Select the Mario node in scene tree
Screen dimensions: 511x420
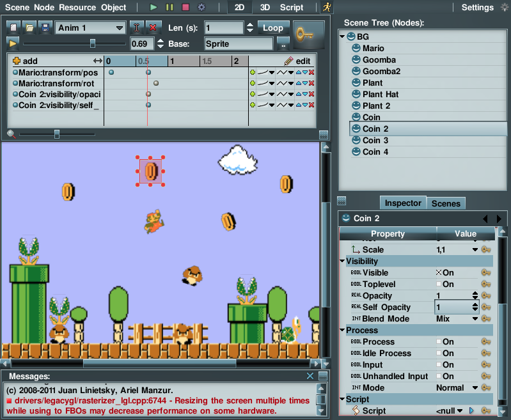click(x=373, y=48)
